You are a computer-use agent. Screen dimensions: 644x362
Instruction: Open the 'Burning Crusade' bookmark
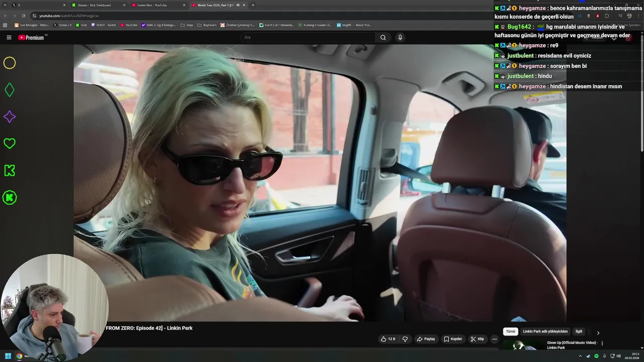[x=314, y=25]
